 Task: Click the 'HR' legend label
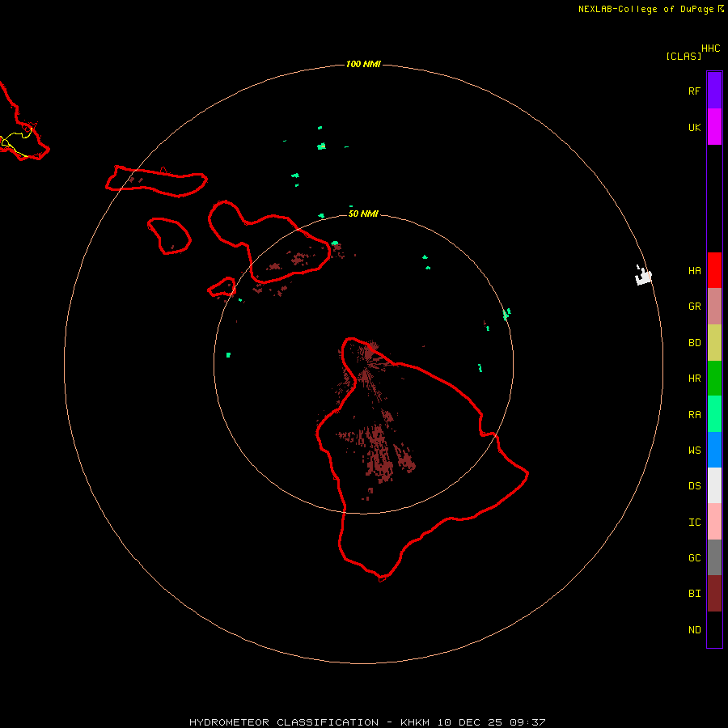tap(694, 379)
